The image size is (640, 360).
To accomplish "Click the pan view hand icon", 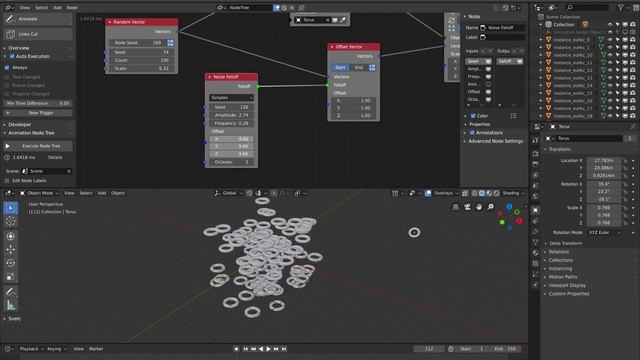I will [x=479, y=207].
